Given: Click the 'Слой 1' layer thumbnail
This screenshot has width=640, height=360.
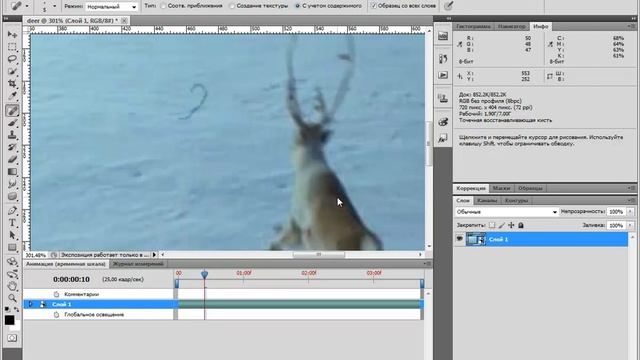Looking at the screenshot, I should (x=476, y=239).
